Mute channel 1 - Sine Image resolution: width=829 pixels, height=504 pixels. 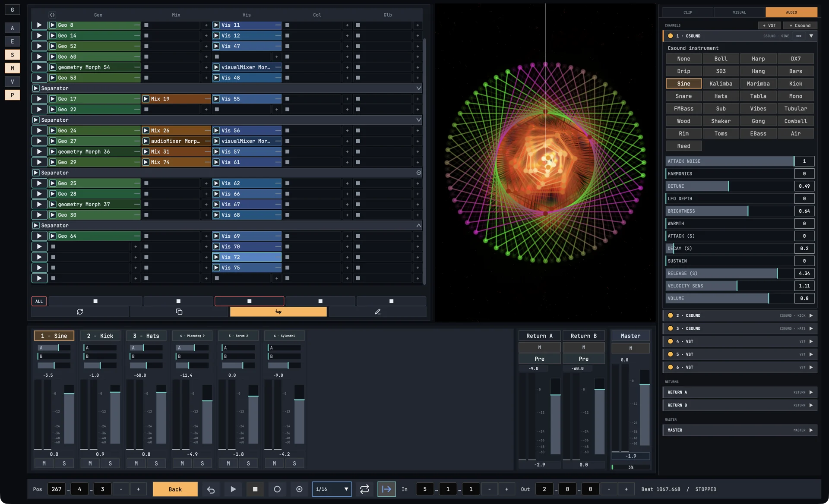44,463
